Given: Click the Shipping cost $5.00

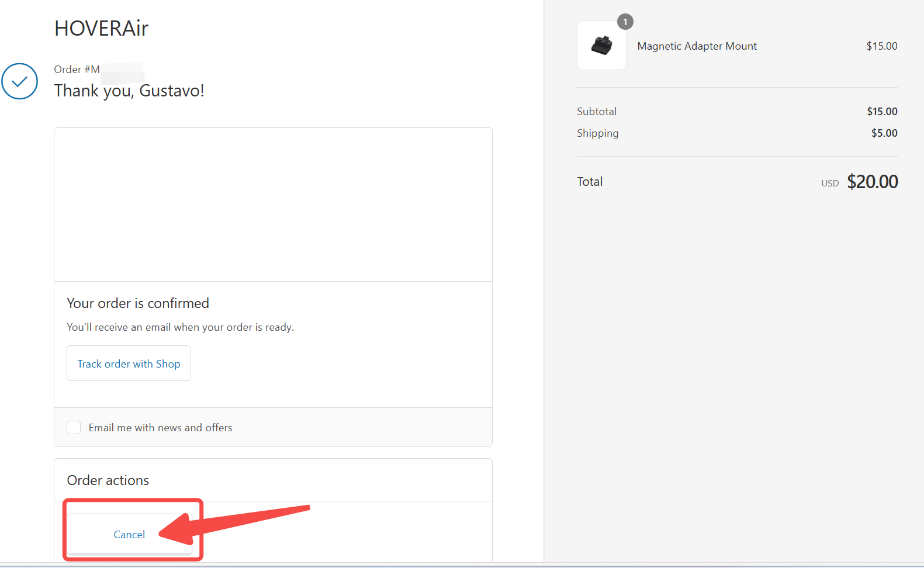Looking at the screenshot, I should click(x=884, y=133).
